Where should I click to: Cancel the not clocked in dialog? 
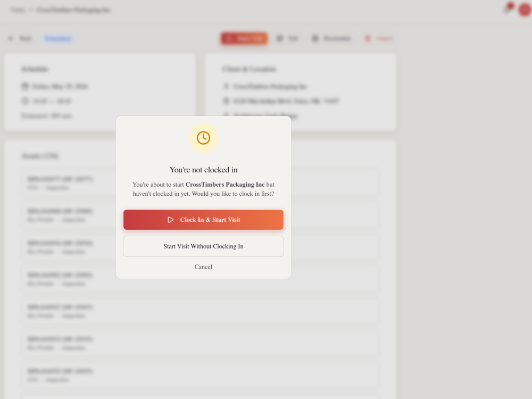(203, 267)
